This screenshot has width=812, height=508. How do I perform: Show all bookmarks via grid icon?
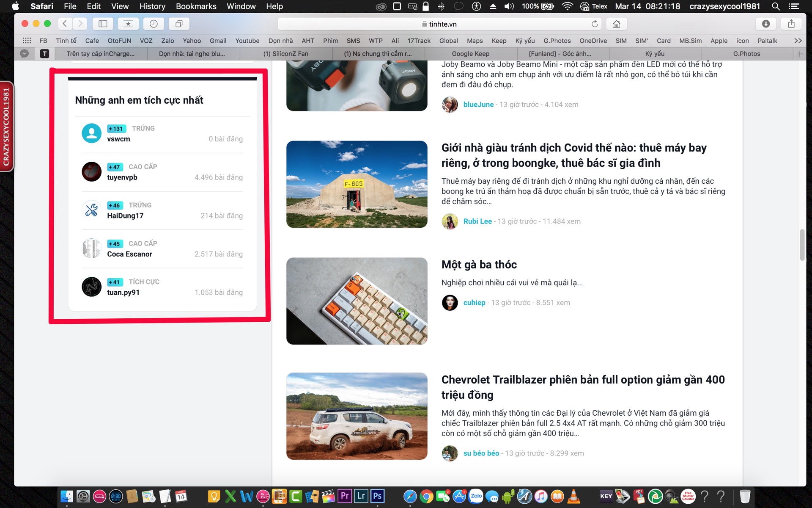(x=27, y=41)
